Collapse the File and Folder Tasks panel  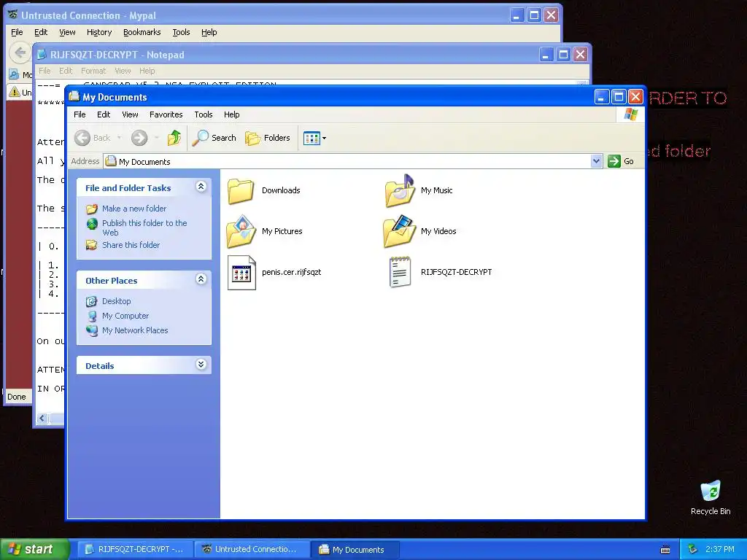(x=201, y=187)
